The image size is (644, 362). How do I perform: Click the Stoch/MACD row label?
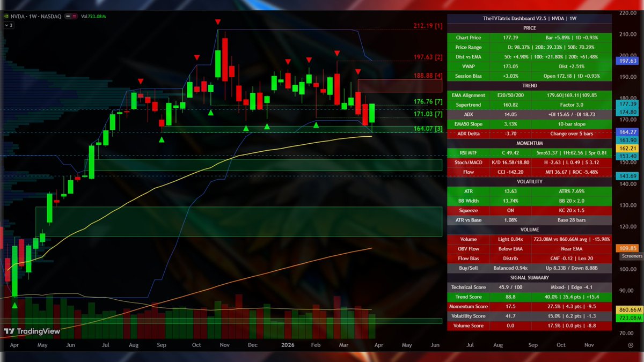tap(469, 162)
